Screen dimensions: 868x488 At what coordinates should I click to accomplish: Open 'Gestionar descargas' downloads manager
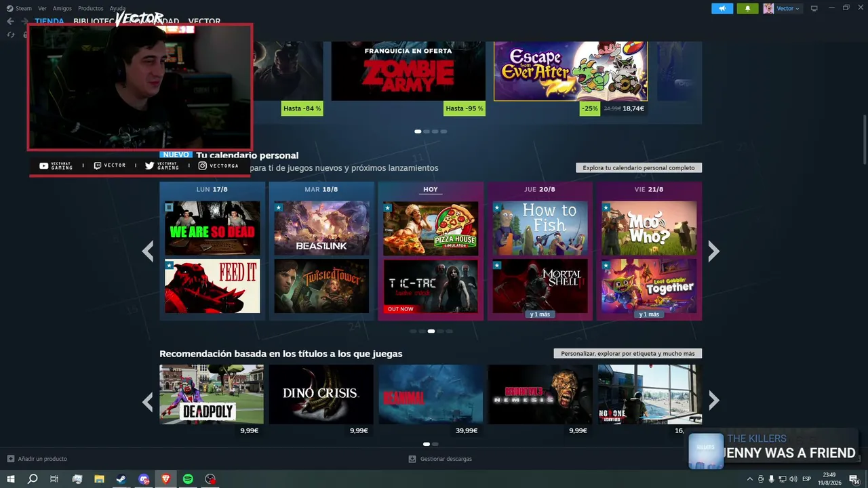440,459
